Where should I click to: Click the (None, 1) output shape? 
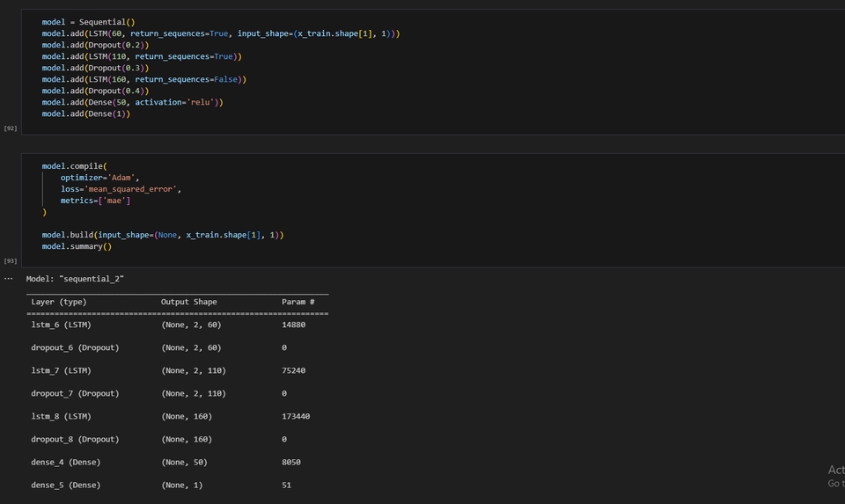(x=182, y=486)
